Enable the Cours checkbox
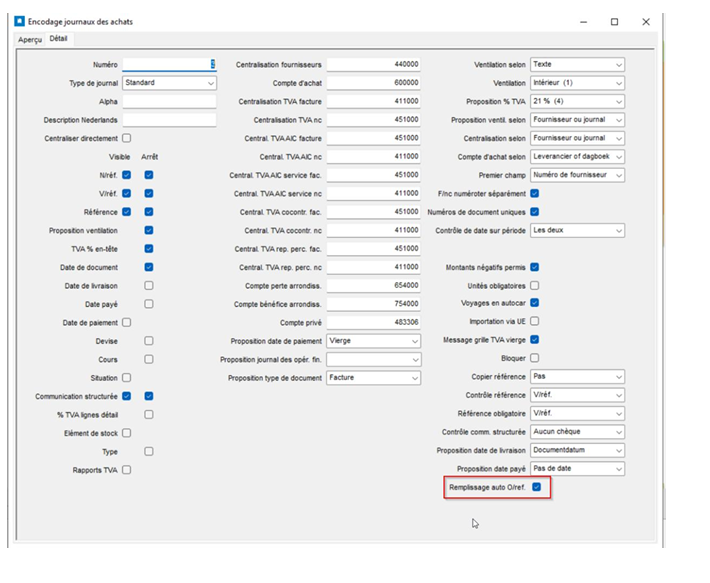 (x=149, y=359)
